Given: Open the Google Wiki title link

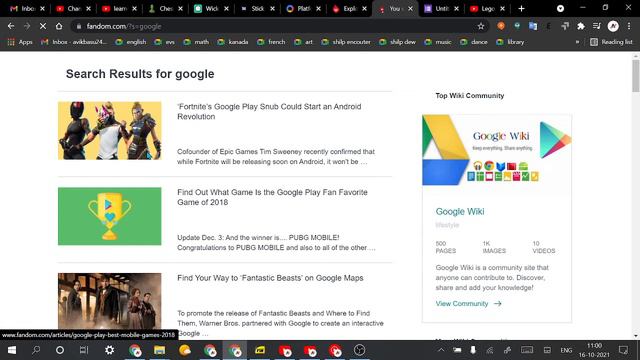Looking at the screenshot, I should pyautogui.click(x=460, y=211).
